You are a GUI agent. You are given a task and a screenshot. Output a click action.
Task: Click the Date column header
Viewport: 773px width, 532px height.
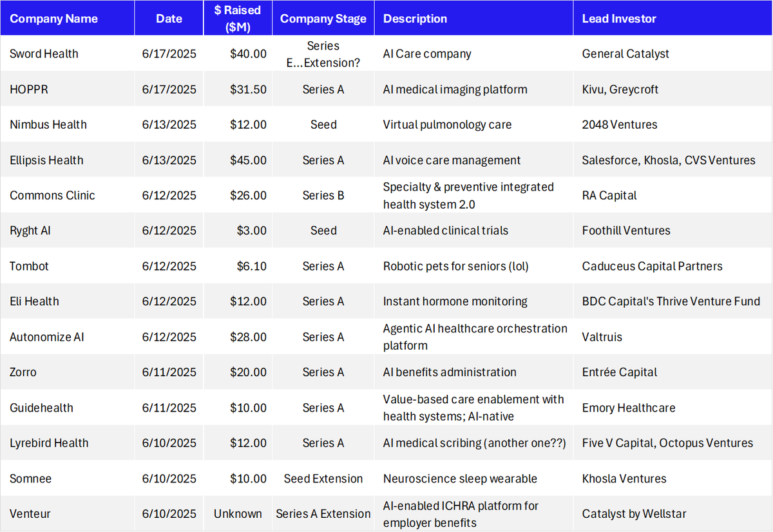pos(169,18)
